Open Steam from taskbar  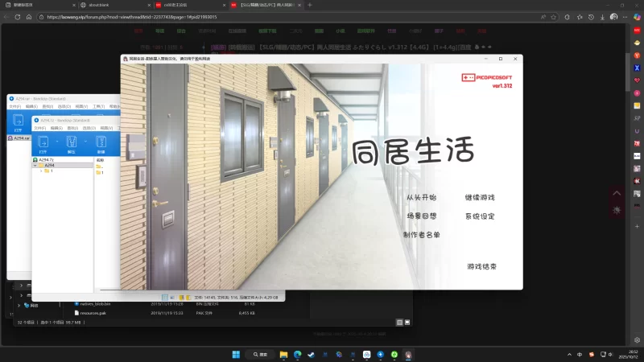click(311, 355)
